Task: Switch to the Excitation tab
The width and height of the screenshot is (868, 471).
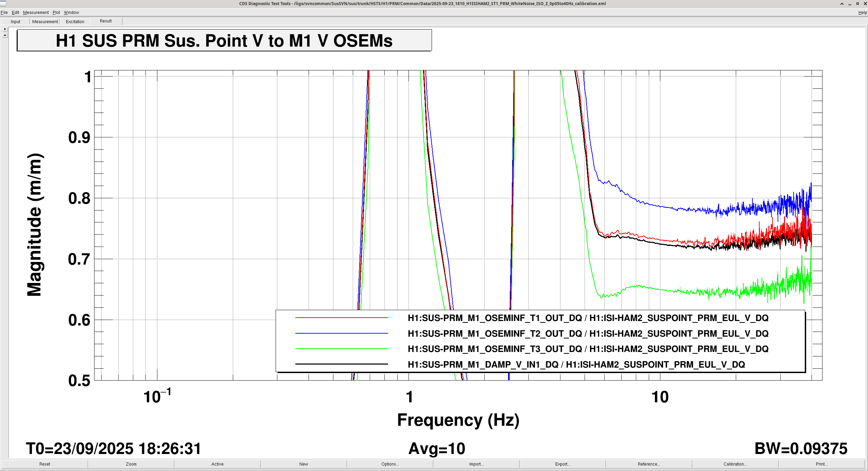Action: click(x=75, y=21)
